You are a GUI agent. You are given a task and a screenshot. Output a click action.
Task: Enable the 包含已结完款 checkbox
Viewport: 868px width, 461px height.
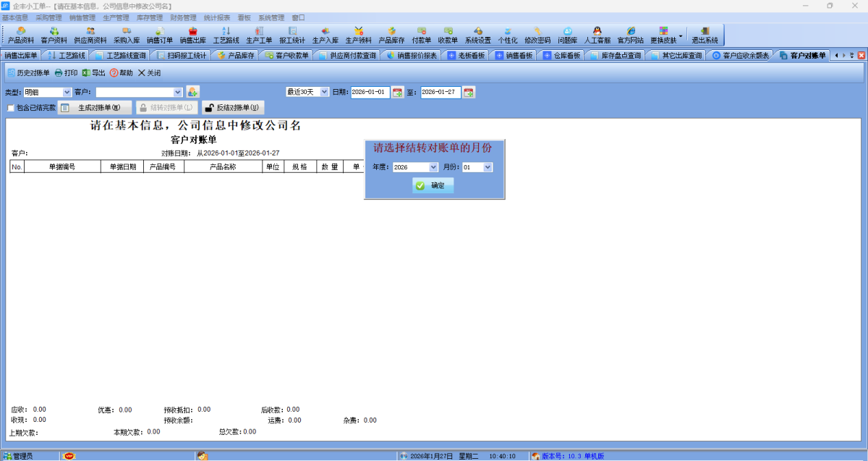click(x=11, y=108)
